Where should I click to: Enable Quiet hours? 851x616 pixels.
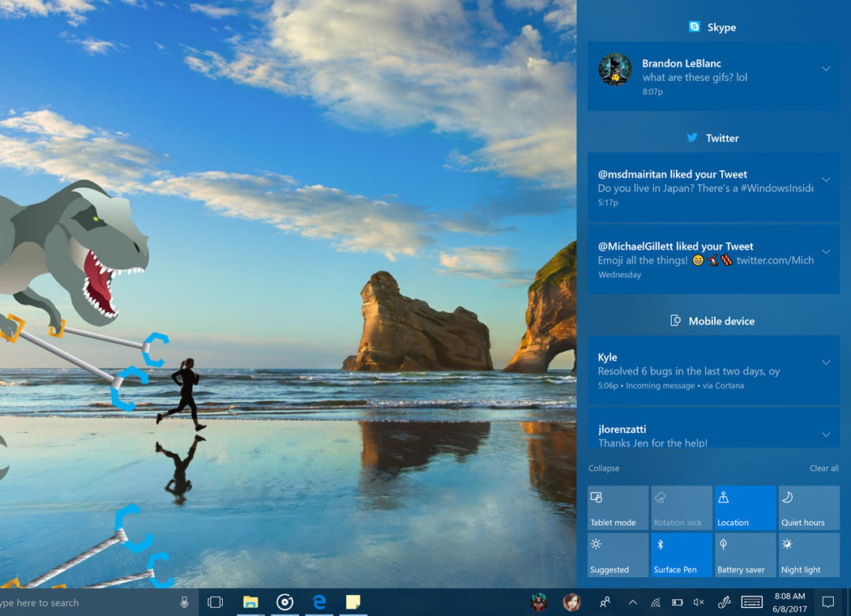[x=808, y=507]
